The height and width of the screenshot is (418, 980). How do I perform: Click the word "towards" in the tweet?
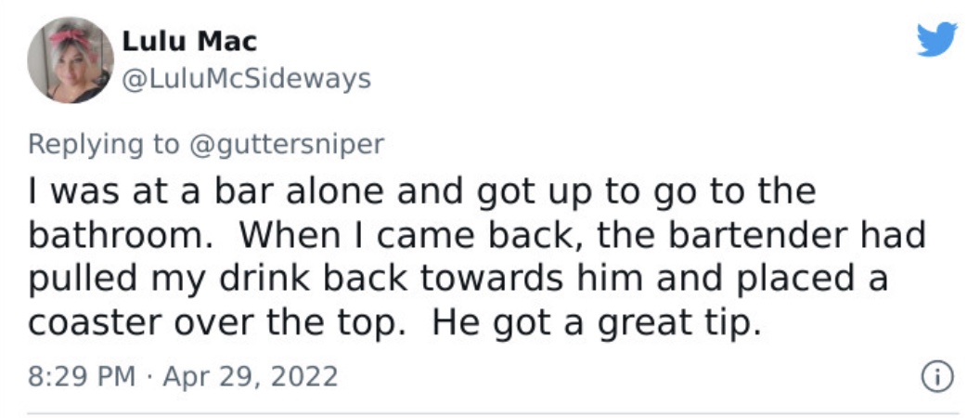click(491, 279)
